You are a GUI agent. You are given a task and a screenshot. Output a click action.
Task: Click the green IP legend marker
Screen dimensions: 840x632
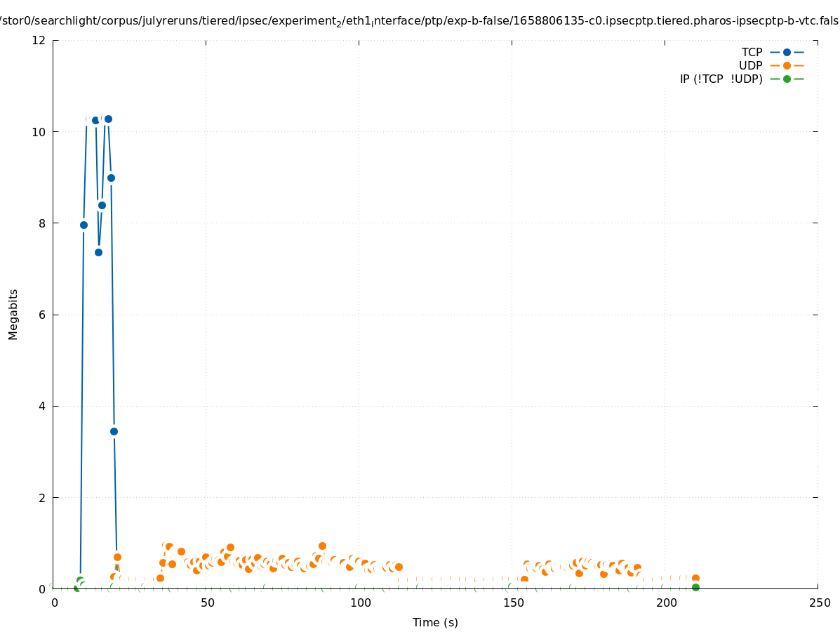click(787, 79)
